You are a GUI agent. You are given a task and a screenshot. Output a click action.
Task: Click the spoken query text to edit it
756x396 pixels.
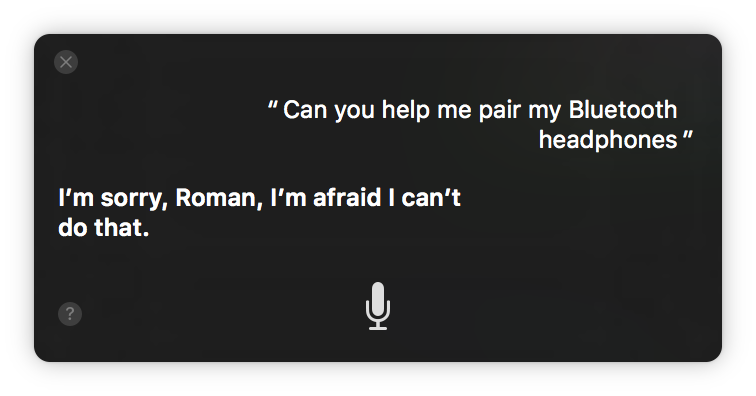click(x=480, y=124)
